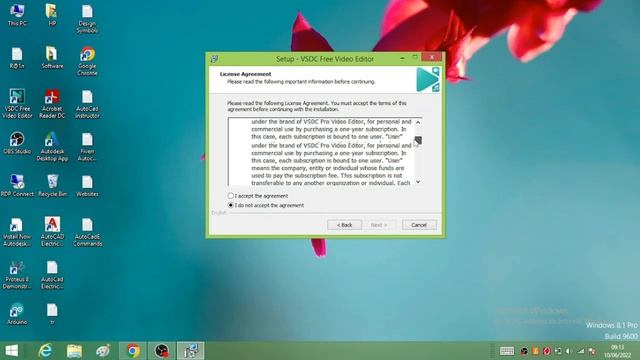
Task: Select the R@1n file on desktop
Action: pyautogui.click(x=17, y=58)
